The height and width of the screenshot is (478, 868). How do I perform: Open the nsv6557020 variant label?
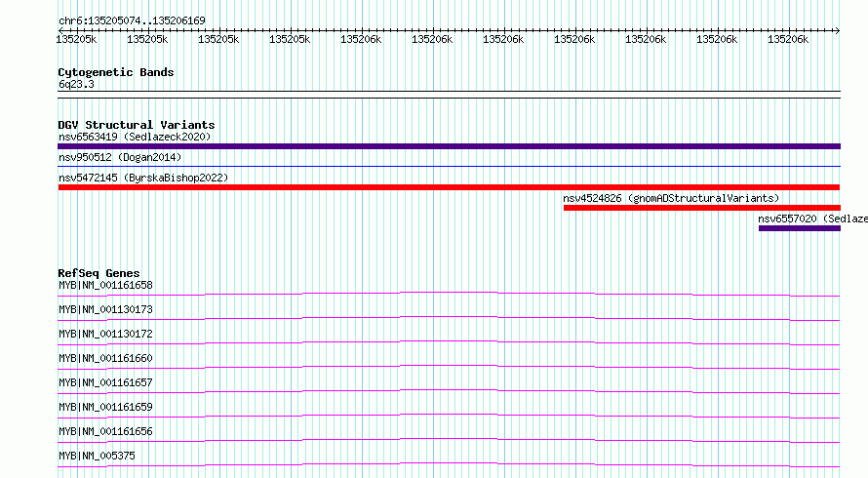(x=812, y=219)
